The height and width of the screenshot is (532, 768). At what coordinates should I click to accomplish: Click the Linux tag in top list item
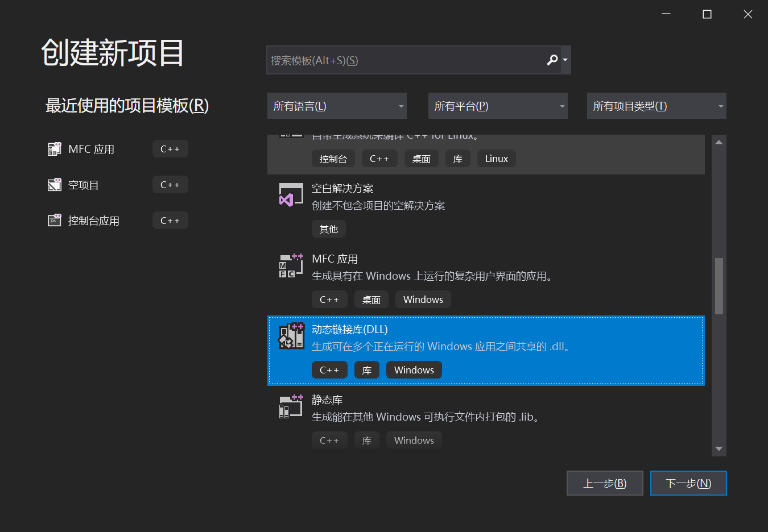pos(497,159)
